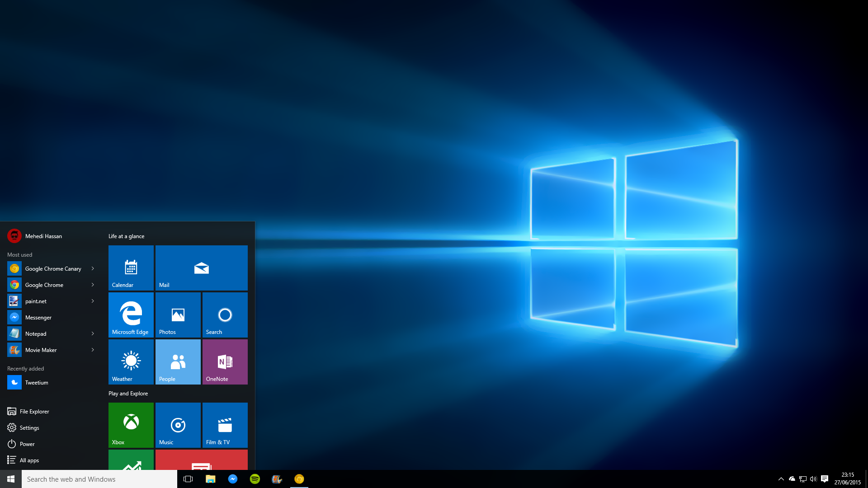The height and width of the screenshot is (488, 868).
Task: Open the Photos tile
Action: [178, 314]
